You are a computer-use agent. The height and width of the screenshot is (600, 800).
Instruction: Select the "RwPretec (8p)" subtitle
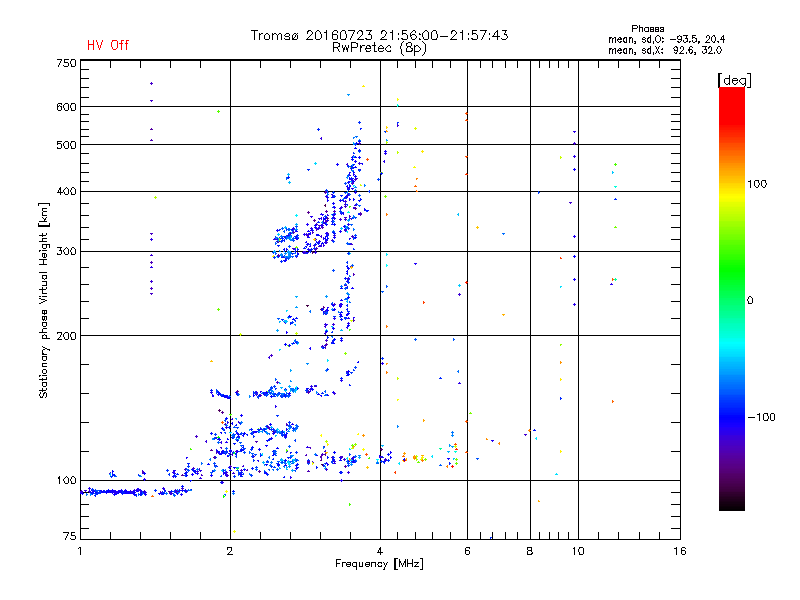coord(379,48)
